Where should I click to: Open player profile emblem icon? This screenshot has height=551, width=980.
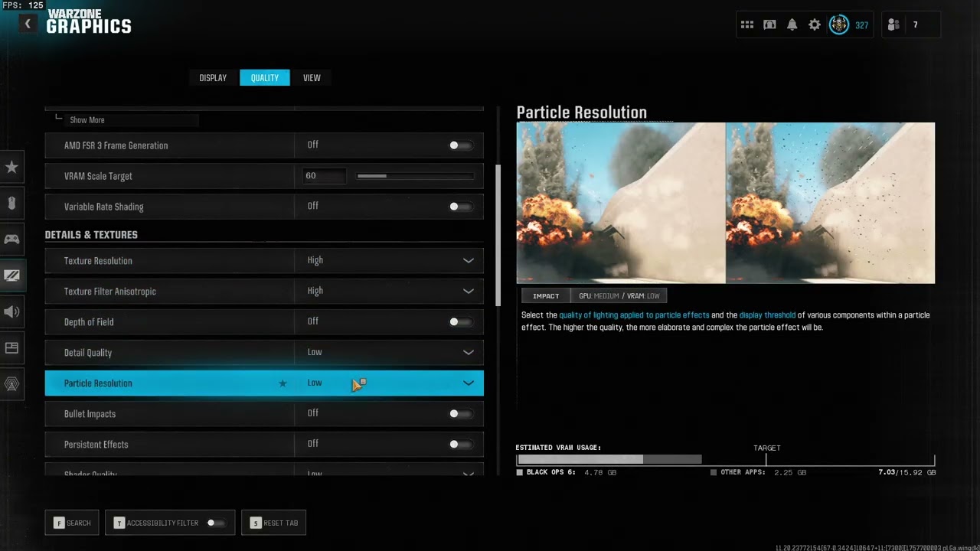click(839, 25)
